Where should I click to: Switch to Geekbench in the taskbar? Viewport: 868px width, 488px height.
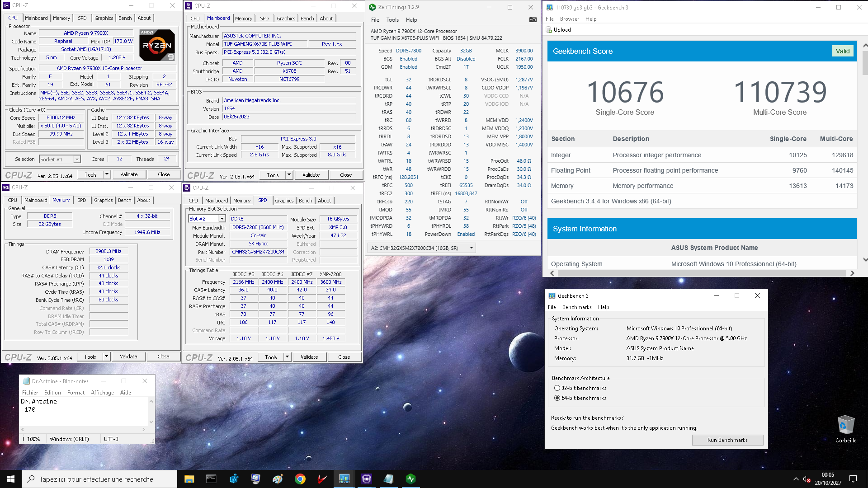pyautogui.click(x=344, y=479)
